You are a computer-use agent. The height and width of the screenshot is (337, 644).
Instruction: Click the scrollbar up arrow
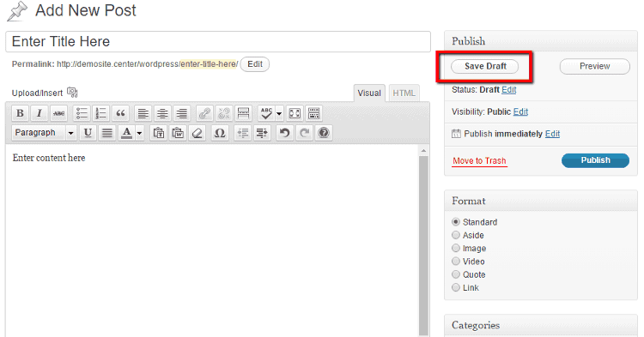click(x=423, y=151)
